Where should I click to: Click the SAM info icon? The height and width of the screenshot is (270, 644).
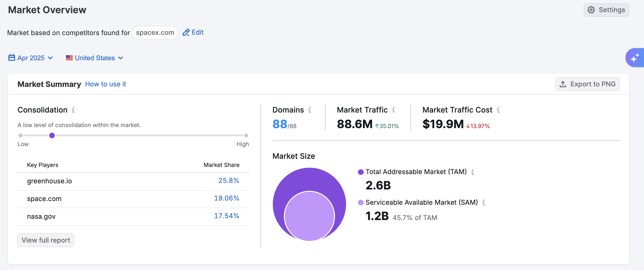[484, 203]
